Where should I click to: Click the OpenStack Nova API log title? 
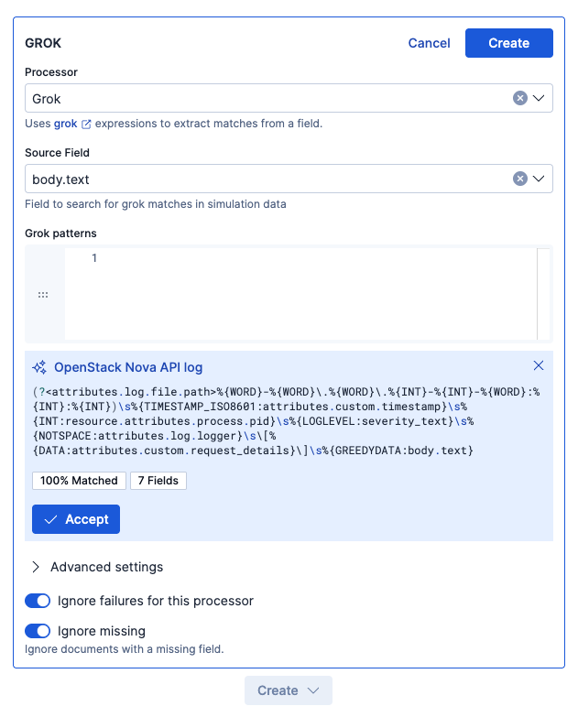pos(128,367)
